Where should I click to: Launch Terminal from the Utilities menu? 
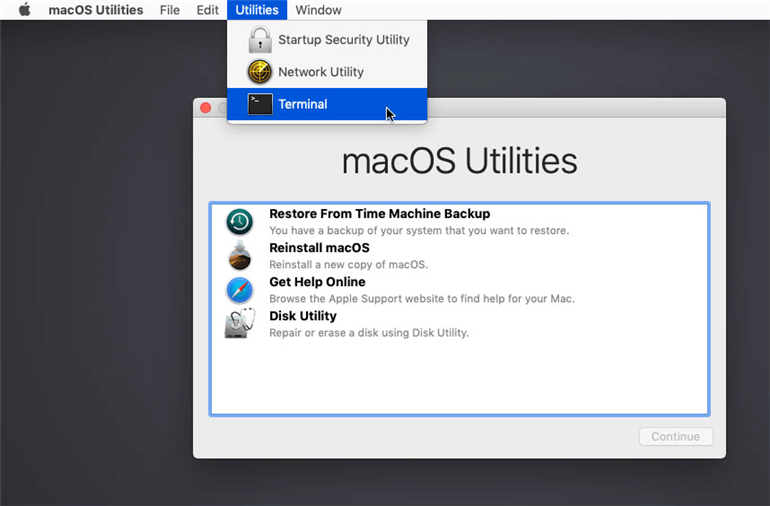pos(327,104)
